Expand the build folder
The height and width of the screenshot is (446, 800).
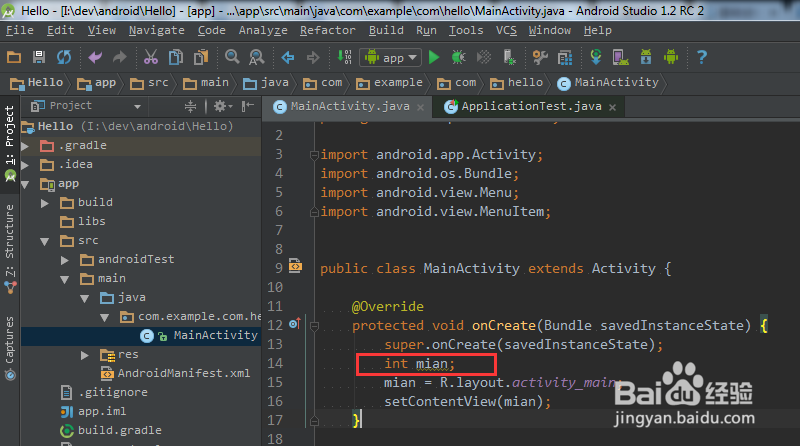[x=45, y=203]
